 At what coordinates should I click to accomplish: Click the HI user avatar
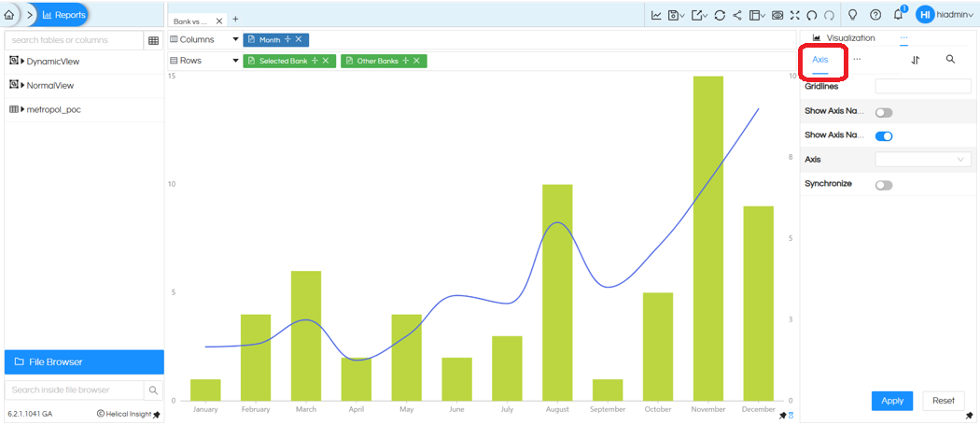click(925, 14)
